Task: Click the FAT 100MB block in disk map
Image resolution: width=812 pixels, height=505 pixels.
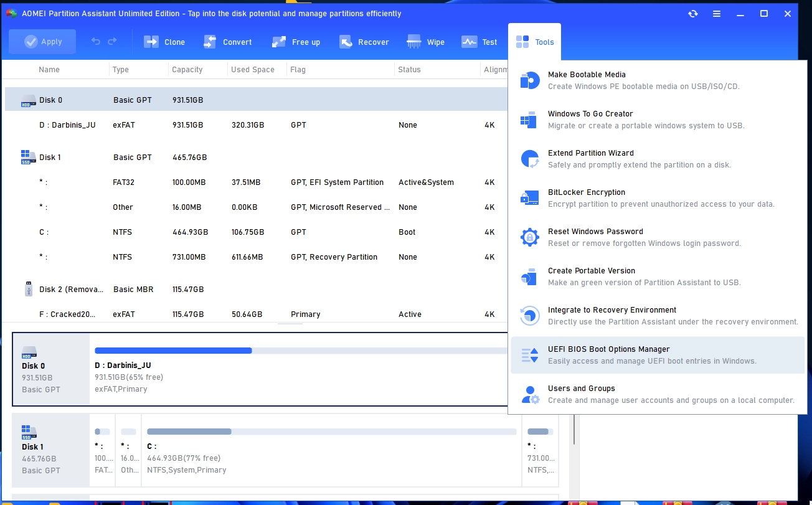Action: coord(102,450)
